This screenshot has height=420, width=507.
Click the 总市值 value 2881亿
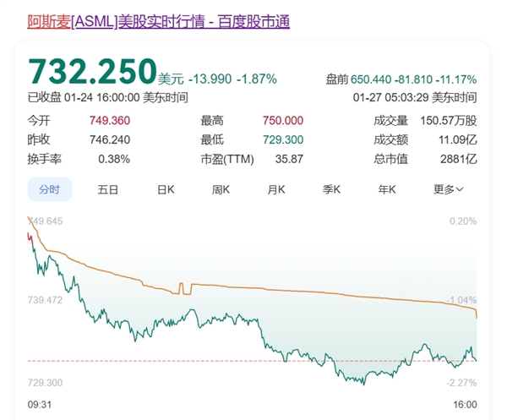point(459,159)
